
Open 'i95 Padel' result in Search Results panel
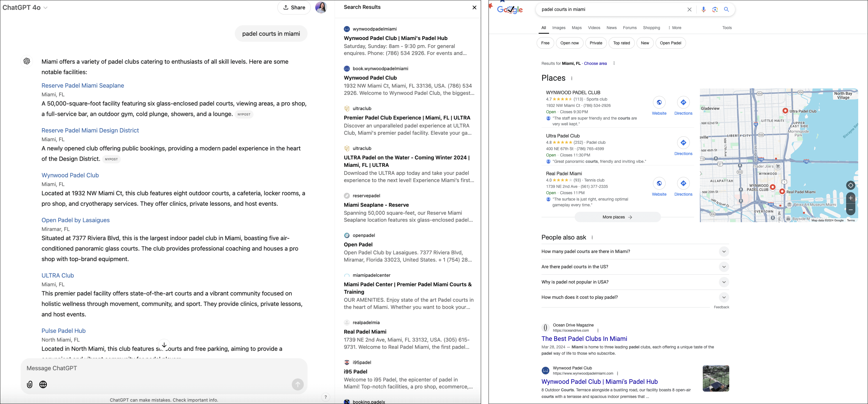click(355, 372)
